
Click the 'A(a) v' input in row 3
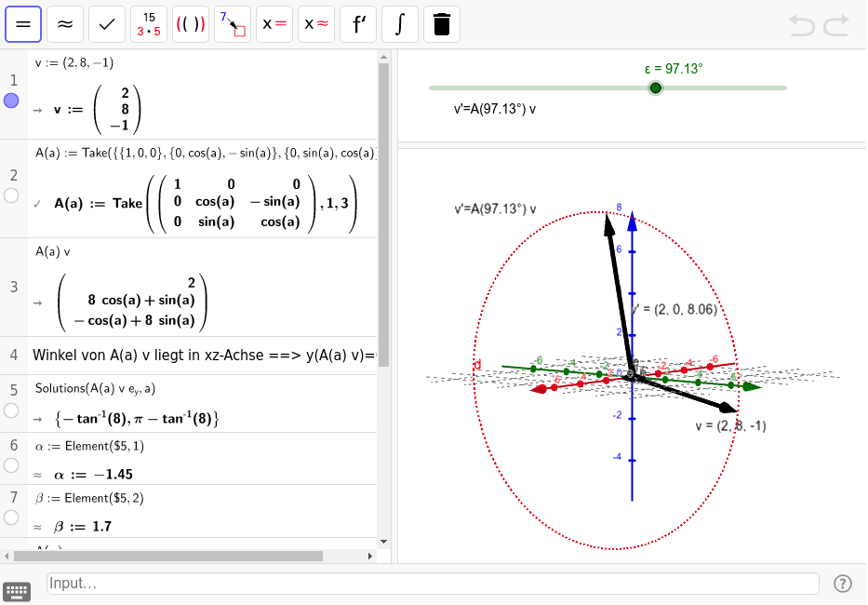point(53,251)
